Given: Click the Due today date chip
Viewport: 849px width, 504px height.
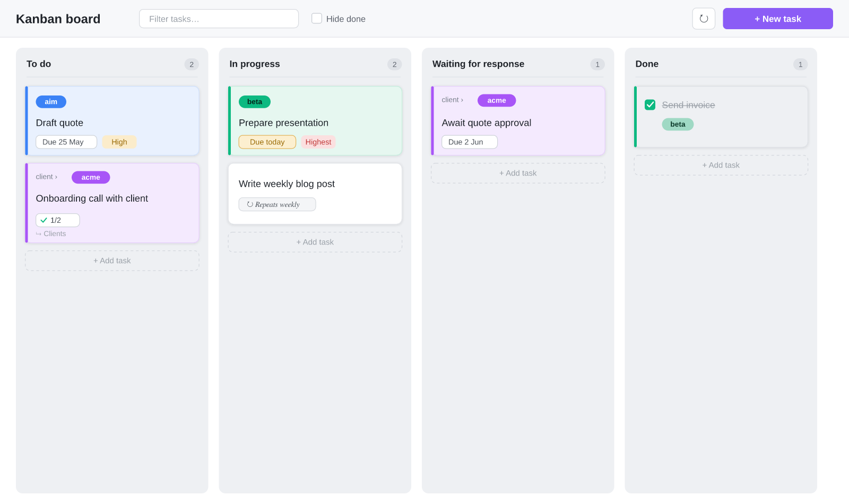Looking at the screenshot, I should [x=267, y=142].
